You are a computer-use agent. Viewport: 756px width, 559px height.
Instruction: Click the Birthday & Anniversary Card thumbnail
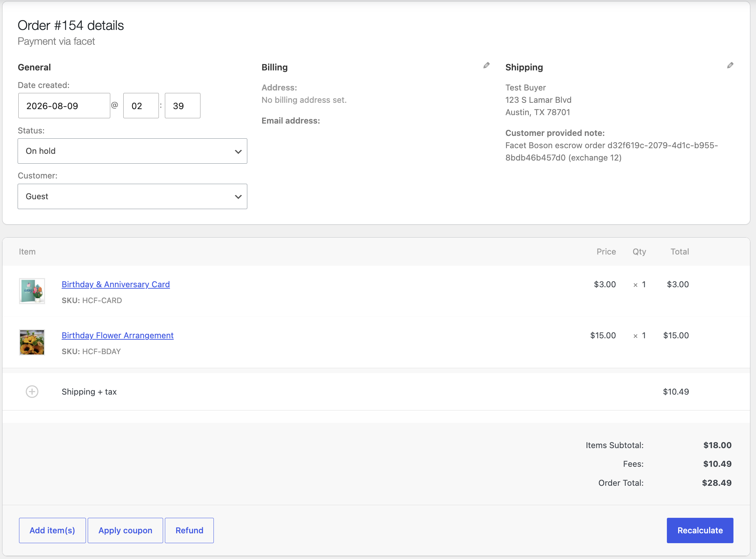pos(32,291)
